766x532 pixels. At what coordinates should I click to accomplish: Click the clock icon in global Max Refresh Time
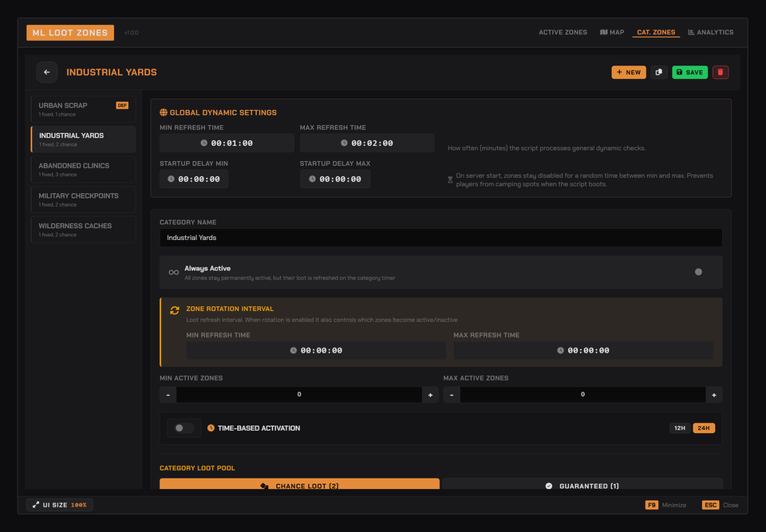coord(344,143)
